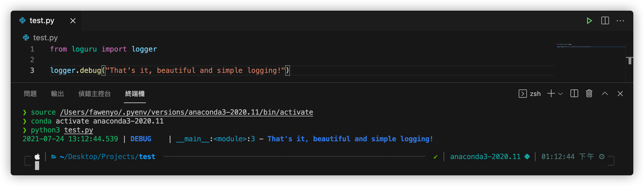Split the editor to the right
644x186 pixels.
605,21
